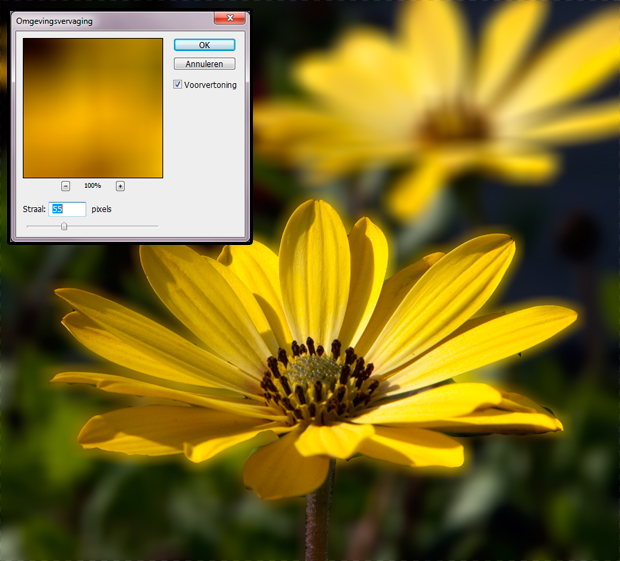Click the Straal radius slider handle

[64, 226]
